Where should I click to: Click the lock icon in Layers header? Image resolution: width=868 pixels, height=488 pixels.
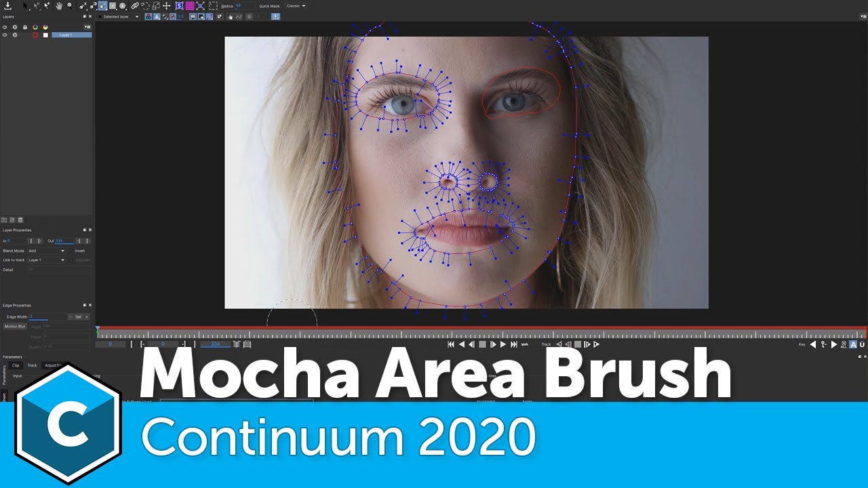point(25,27)
